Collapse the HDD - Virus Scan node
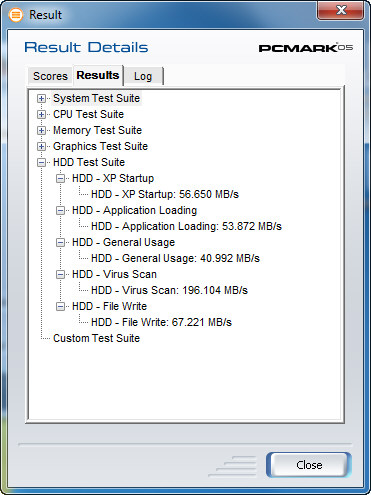The width and height of the screenshot is (371, 495). (60, 274)
